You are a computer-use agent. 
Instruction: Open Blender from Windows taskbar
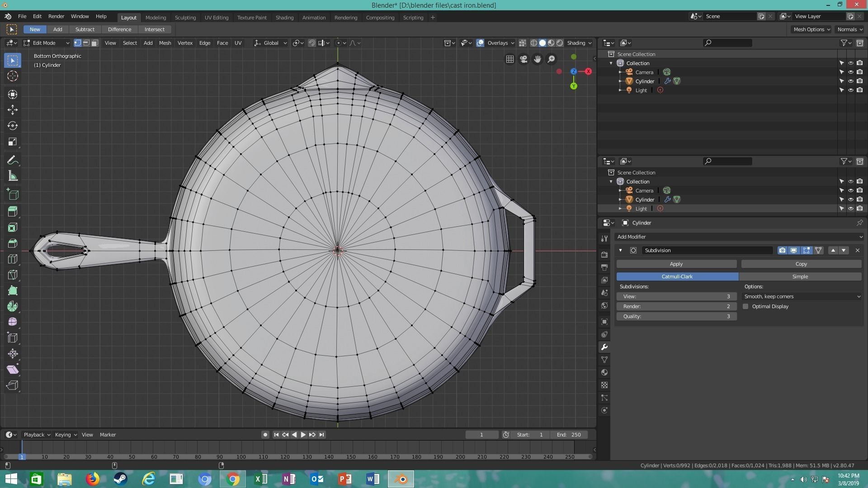pos(401,479)
